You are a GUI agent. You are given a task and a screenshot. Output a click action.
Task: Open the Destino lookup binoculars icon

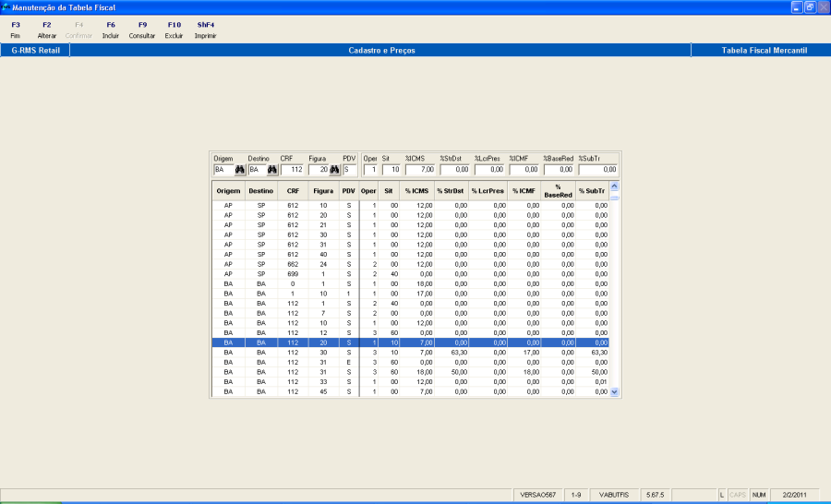(271, 170)
